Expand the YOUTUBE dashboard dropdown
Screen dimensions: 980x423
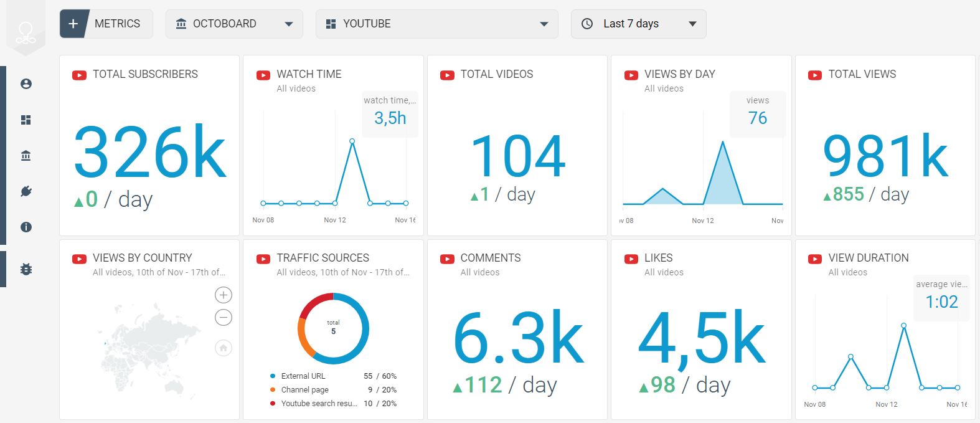(x=544, y=24)
